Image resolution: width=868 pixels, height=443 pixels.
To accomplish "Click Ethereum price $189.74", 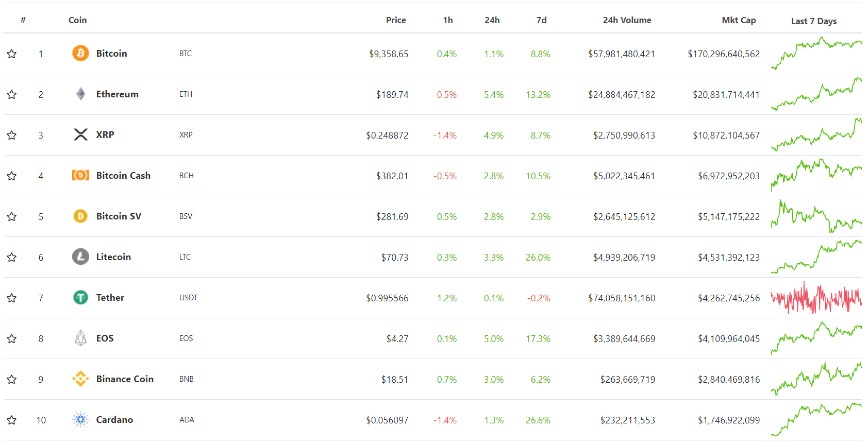I will click(392, 94).
